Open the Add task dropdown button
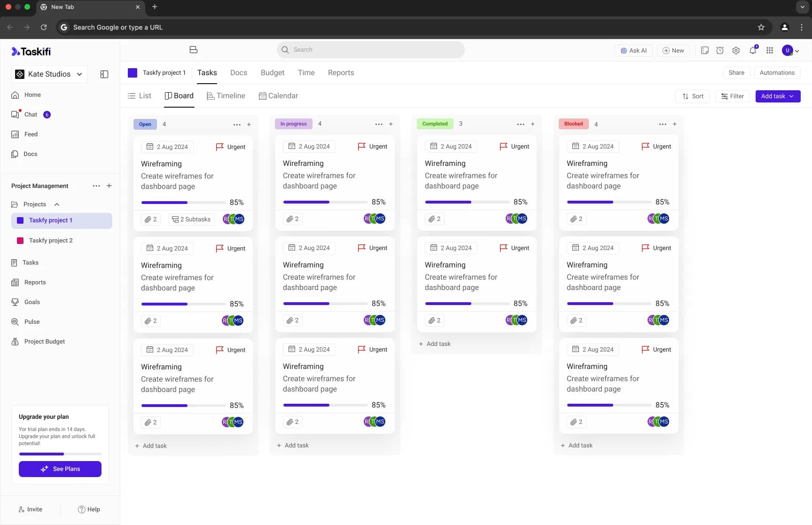This screenshot has width=812, height=525. click(x=777, y=96)
